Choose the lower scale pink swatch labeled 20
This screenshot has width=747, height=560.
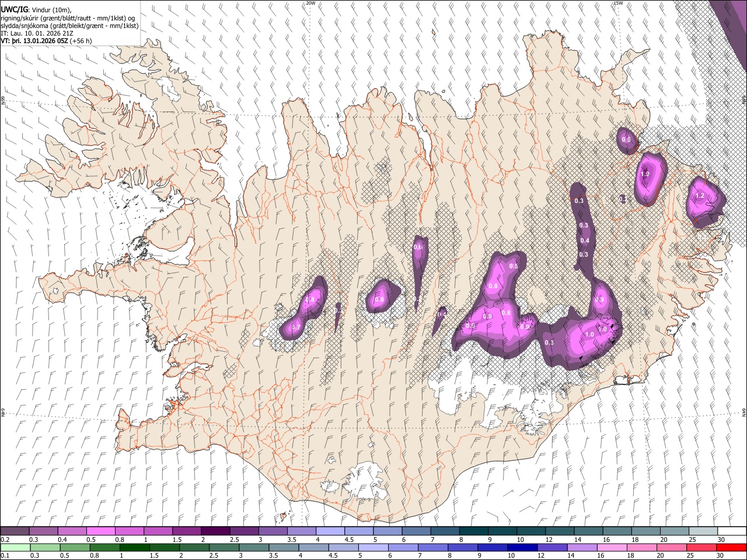[671, 547]
